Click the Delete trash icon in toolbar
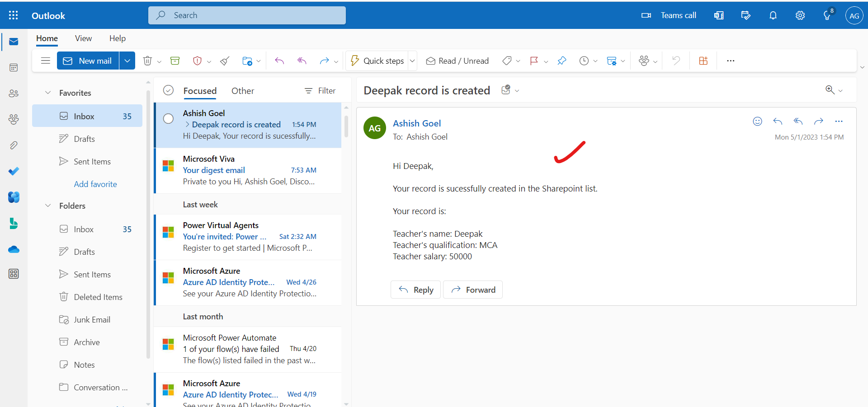The image size is (868, 407). click(x=147, y=61)
